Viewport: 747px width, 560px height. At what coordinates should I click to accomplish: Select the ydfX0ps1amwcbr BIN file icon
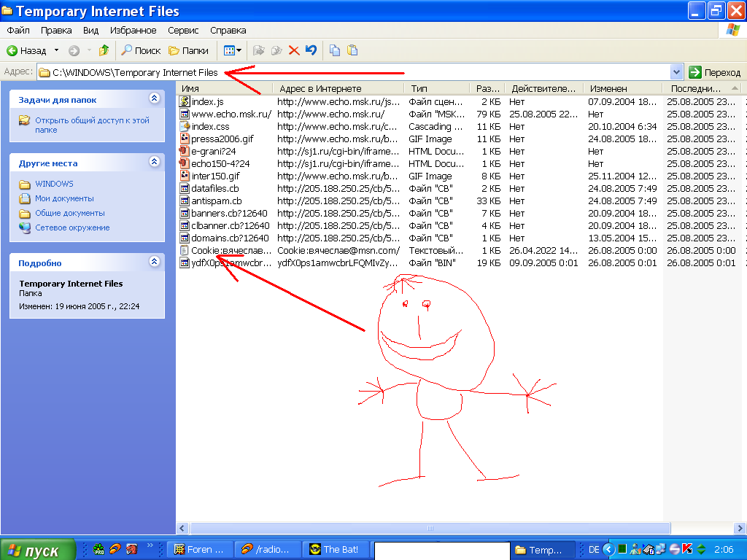click(185, 262)
